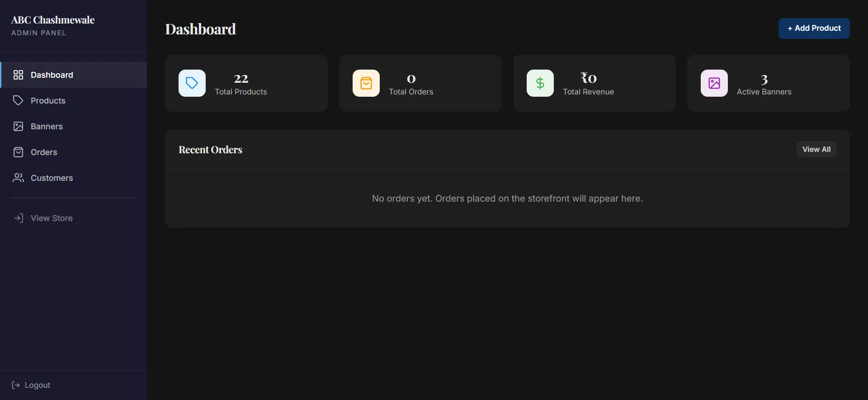
Task: Click the View Store arrow icon
Action: (18, 218)
